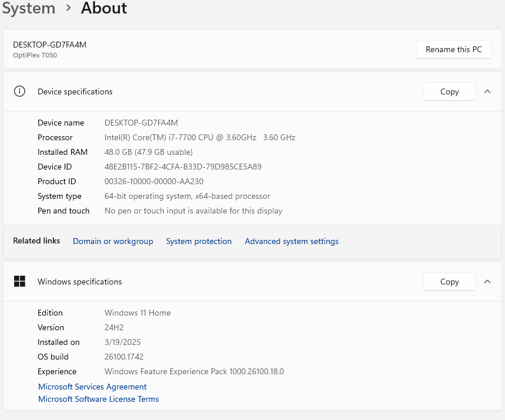
Task: Collapse the Device specifications section
Action: coord(487,92)
